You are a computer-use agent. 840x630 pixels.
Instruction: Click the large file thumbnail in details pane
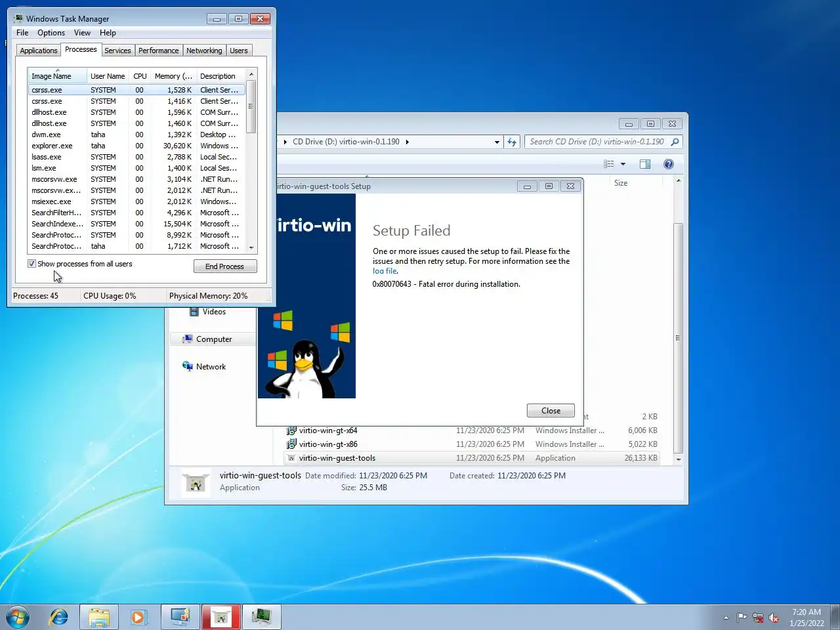pos(195,483)
